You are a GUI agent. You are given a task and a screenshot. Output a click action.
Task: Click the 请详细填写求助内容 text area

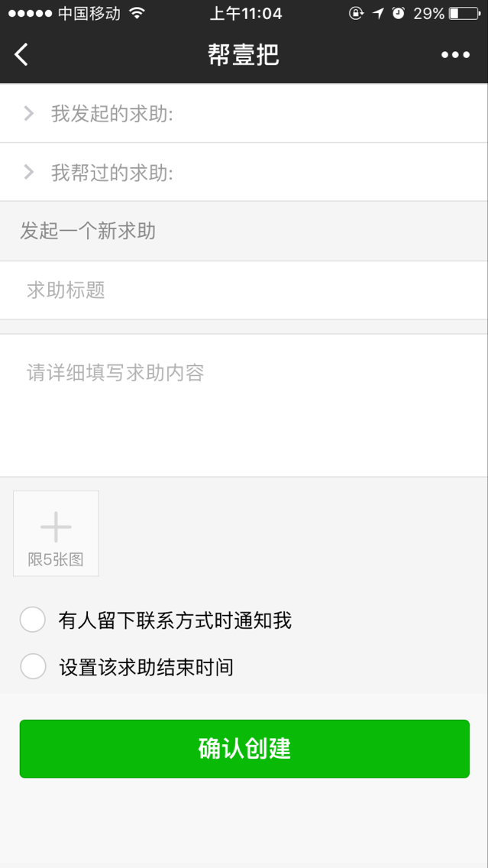click(244, 405)
